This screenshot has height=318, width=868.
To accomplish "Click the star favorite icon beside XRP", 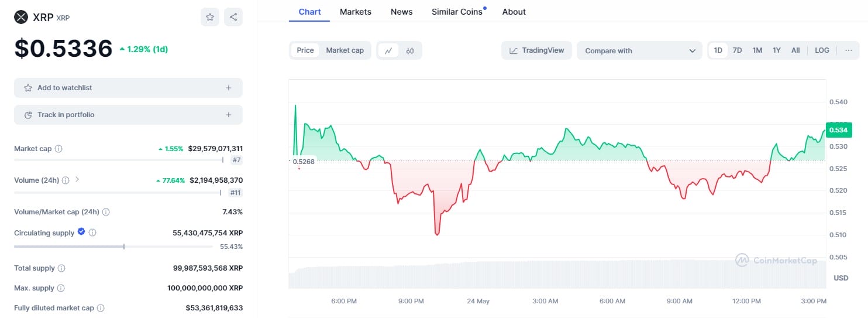I will pyautogui.click(x=210, y=17).
